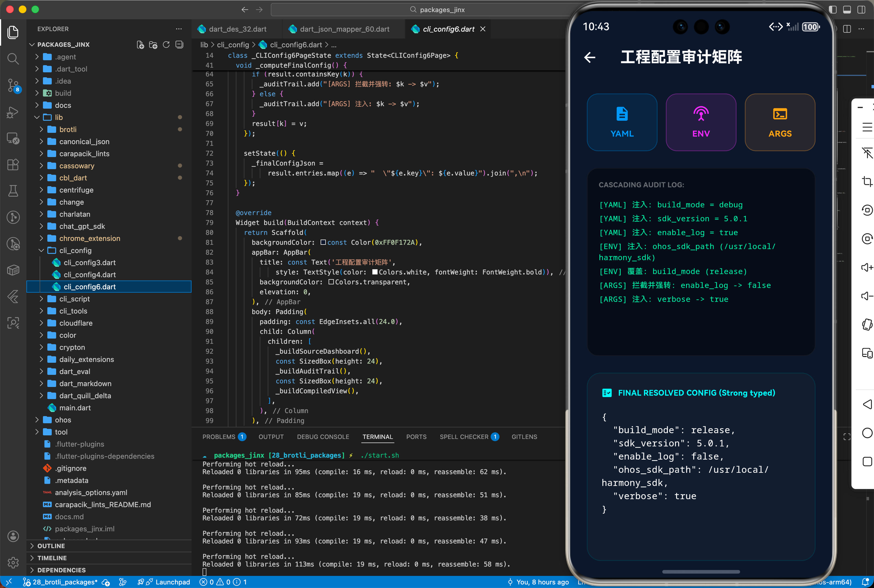Click New File icon in explorer header
The image size is (874, 588).
pyautogui.click(x=140, y=45)
